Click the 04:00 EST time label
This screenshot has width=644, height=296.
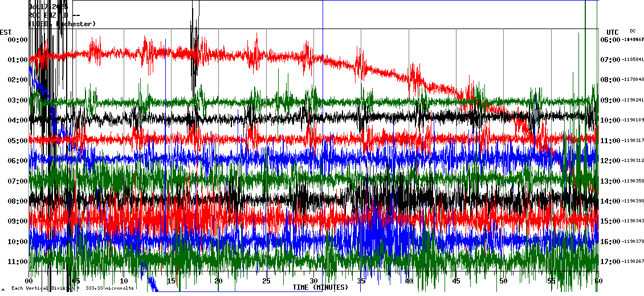[18, 120]
